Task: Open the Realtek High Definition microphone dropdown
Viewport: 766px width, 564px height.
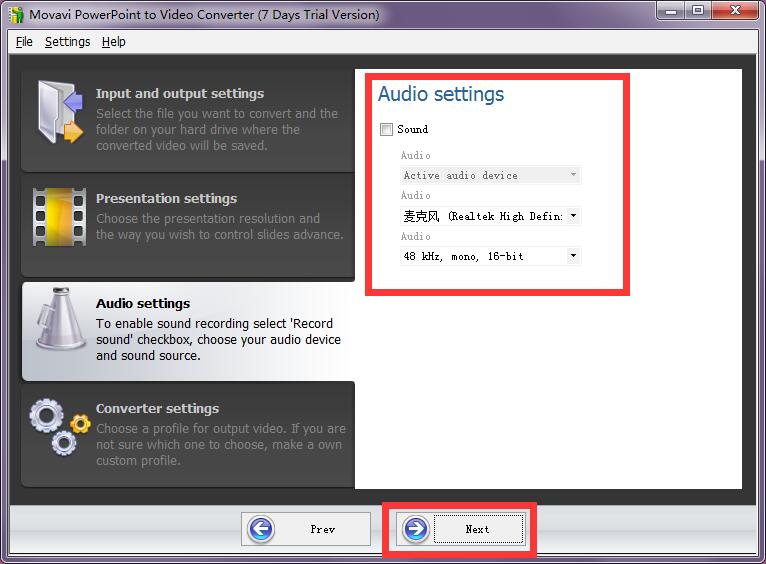Action: click(490, 216)
